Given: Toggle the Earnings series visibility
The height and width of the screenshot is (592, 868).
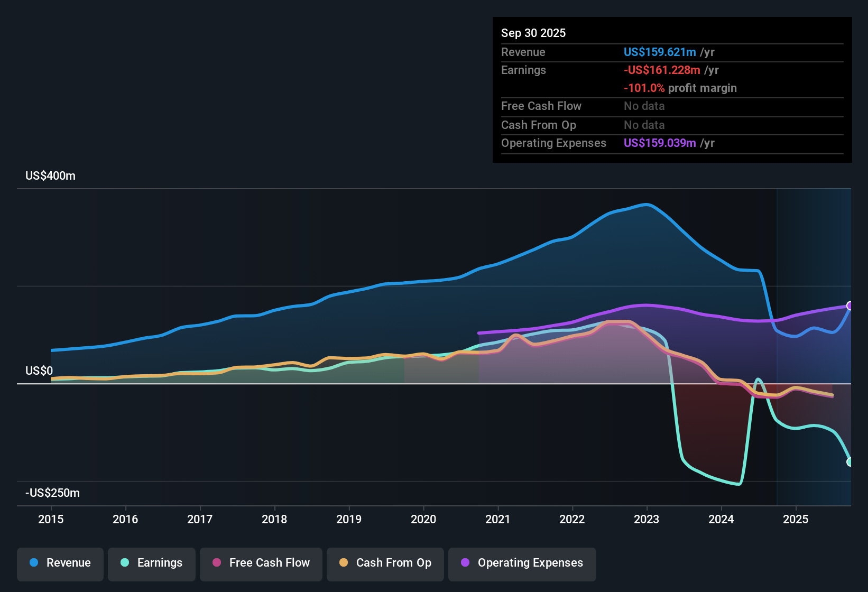Looking at the screenshot, I should point(151,563).
